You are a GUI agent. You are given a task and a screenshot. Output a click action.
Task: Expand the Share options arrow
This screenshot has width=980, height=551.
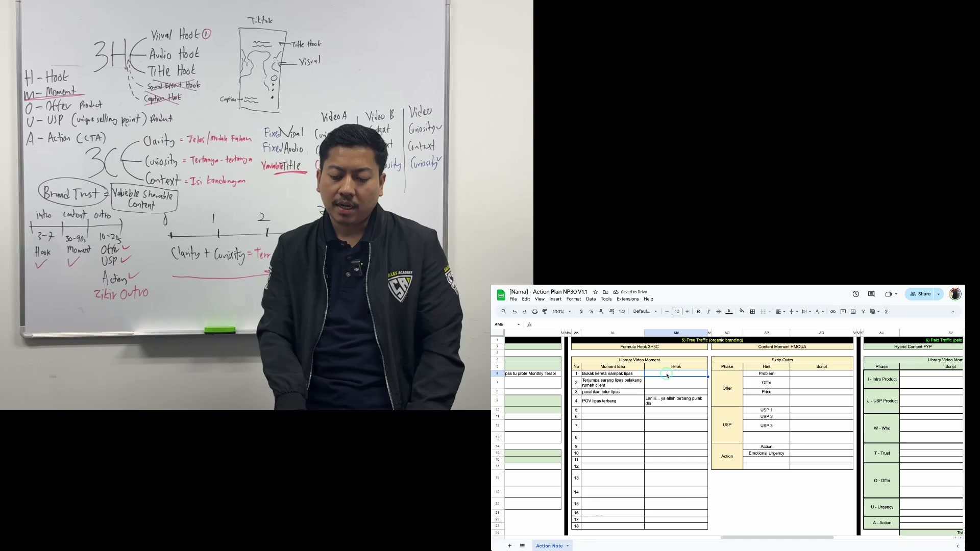[x=938, y=294]
